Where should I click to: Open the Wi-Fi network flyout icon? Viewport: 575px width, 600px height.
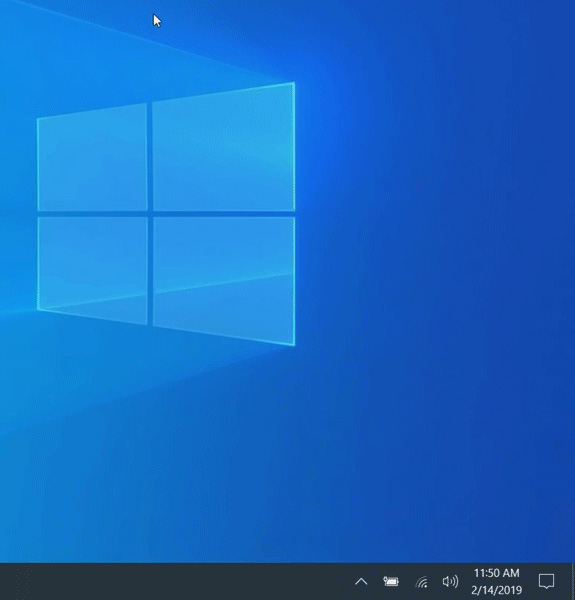421,582
